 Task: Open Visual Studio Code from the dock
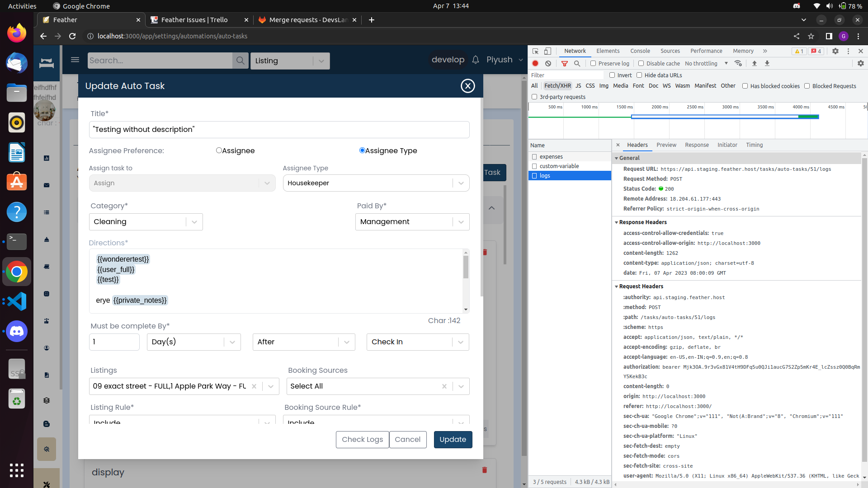pos(17,302)
